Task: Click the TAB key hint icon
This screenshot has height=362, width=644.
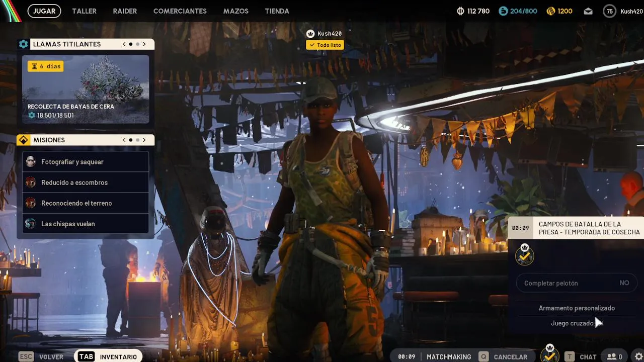Action: [86, 356]
